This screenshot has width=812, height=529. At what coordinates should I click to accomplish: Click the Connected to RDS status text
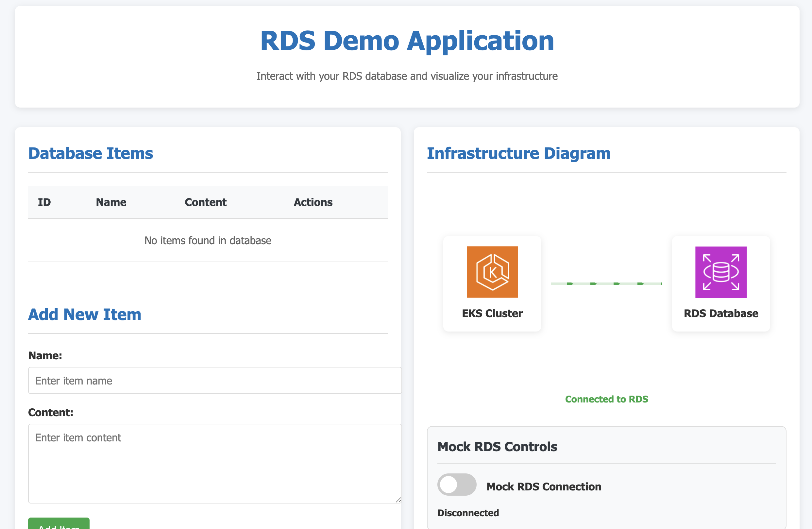tap(606, 399)
